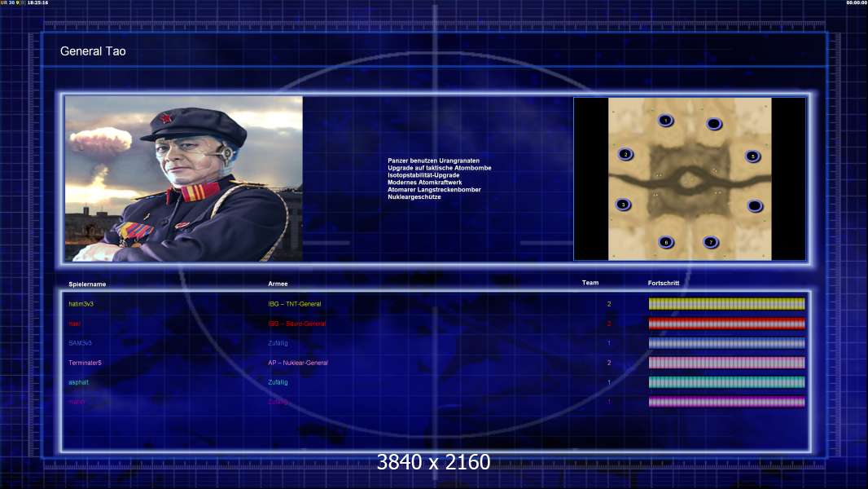Select start position 6 on the map
This screenshot has height=489, width=868.
click(x=666, y=241)
